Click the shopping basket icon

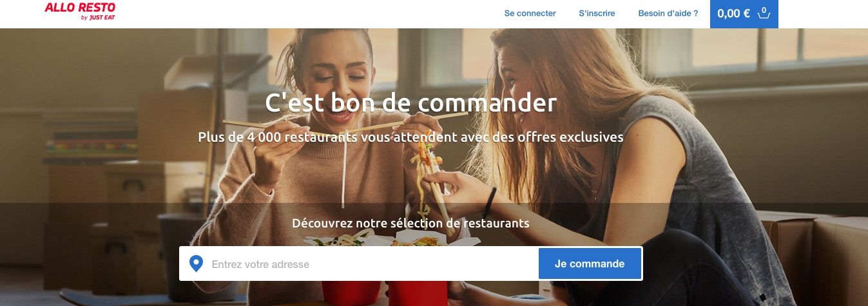pos(764,13)
